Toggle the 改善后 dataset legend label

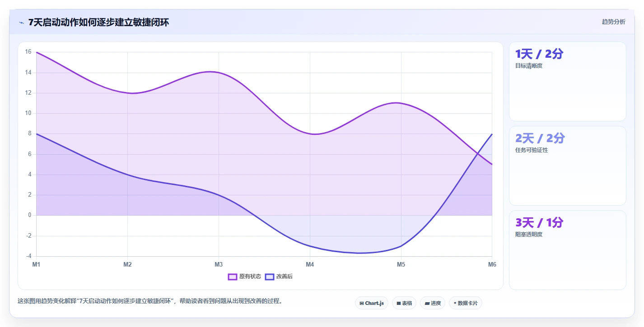point(285,276)
